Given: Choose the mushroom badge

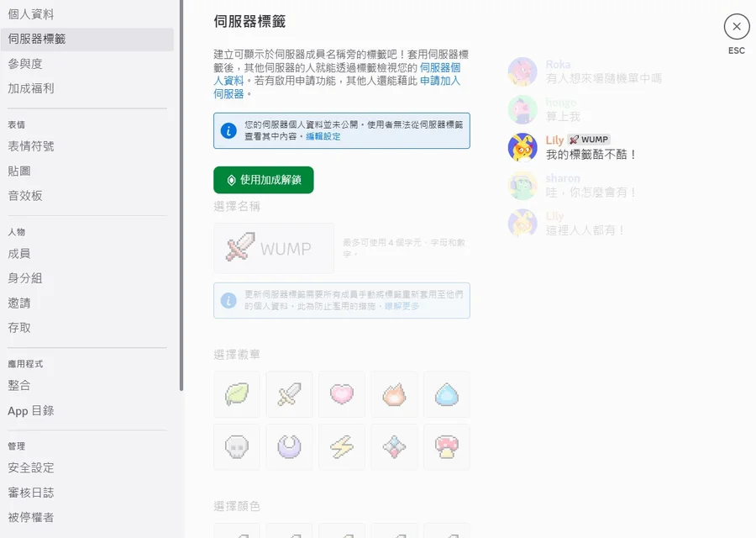Looking at the screenshot, I should [447, 447].
